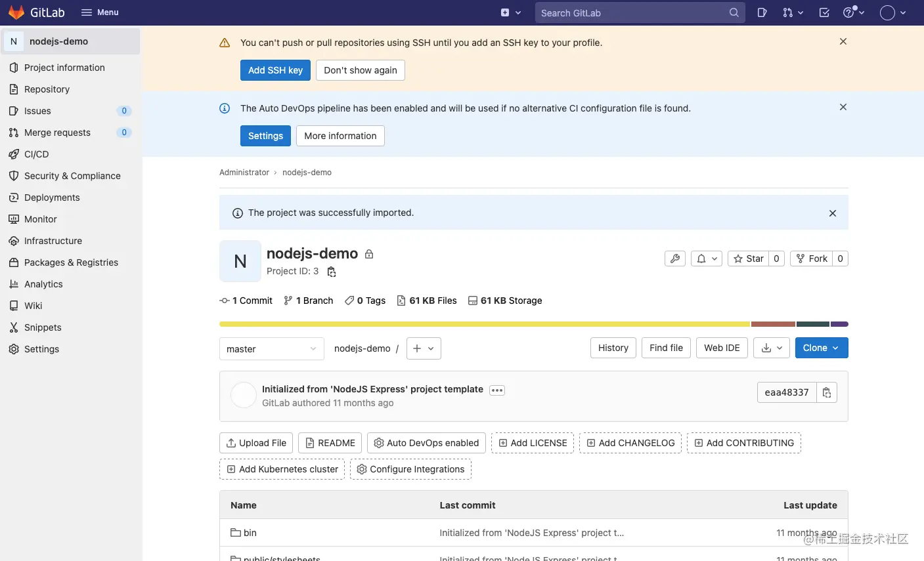Open the Web IDE
This screenshot has height=561, width=924.
click(722, 348)
